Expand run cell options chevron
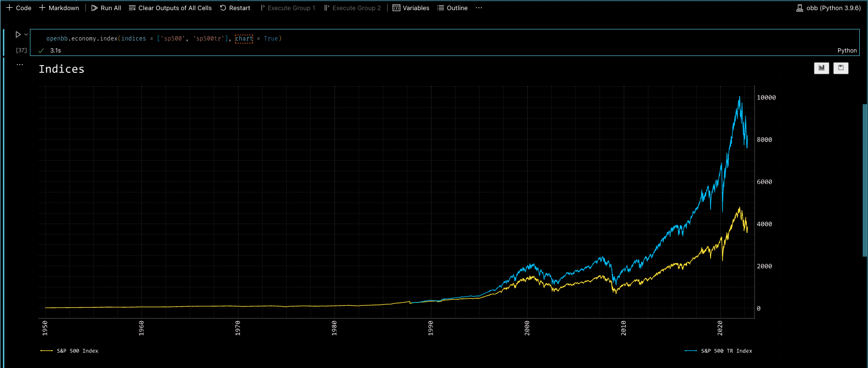Viewport: 868px width, 368px height. (x=26, y=34)
